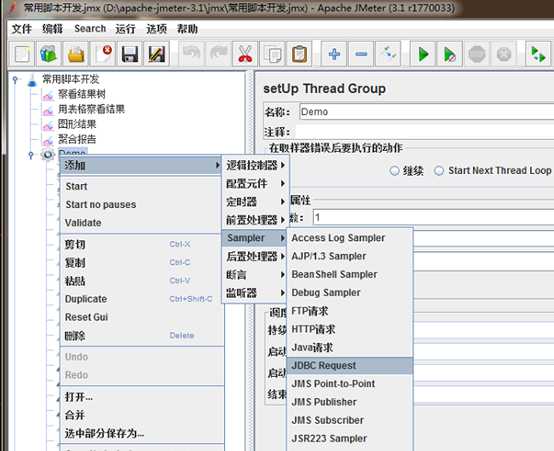
Task: Click the Open file folder icon
Action: [76, 54]
